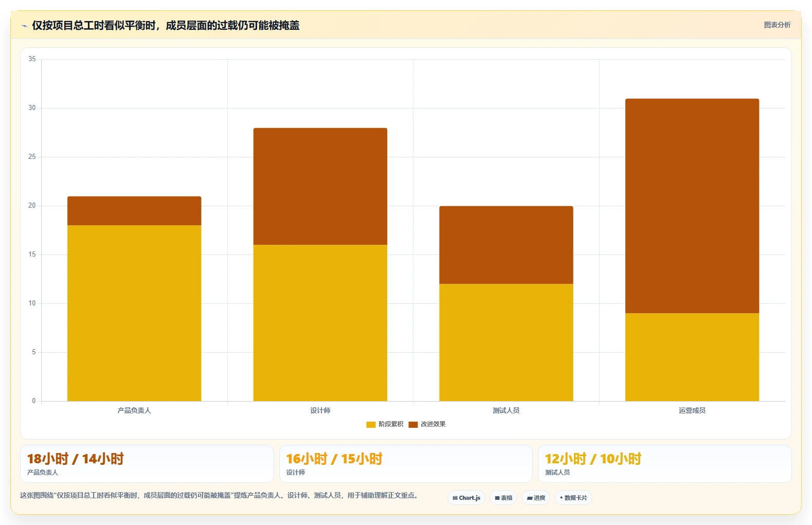Open the 12小时 / 10小时 data card
This screenshot has height=525, width=812.
coord(664,464)
